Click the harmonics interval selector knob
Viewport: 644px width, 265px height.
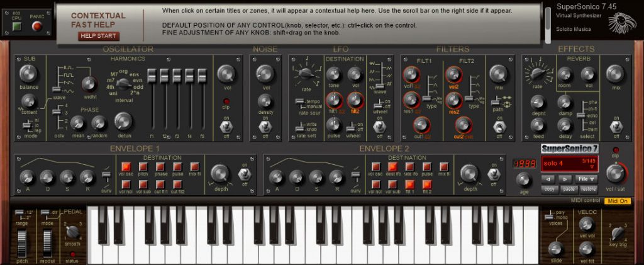pyautogui.click(x=125, y=82)
